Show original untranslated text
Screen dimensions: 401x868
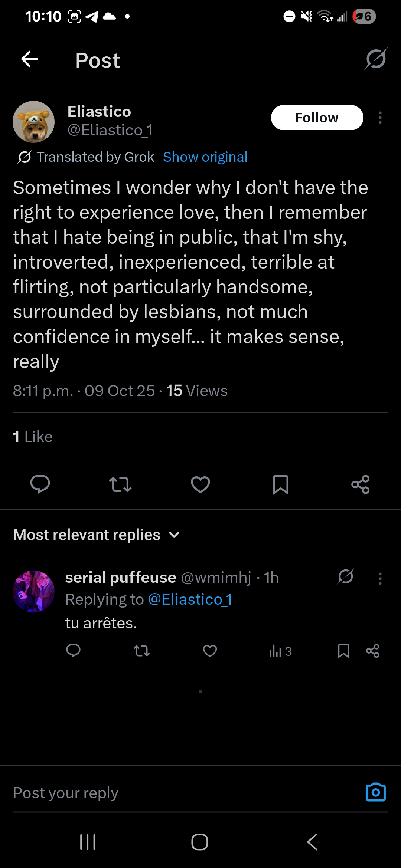coord(205,157)
